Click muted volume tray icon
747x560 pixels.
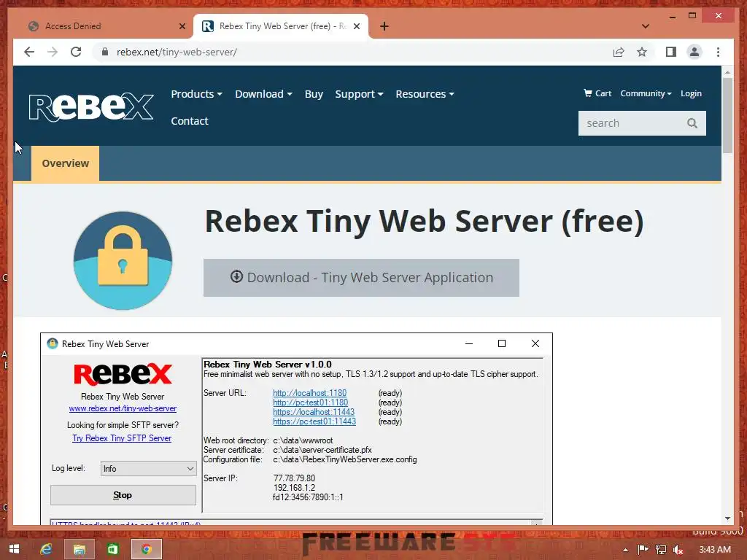(678, 550)
